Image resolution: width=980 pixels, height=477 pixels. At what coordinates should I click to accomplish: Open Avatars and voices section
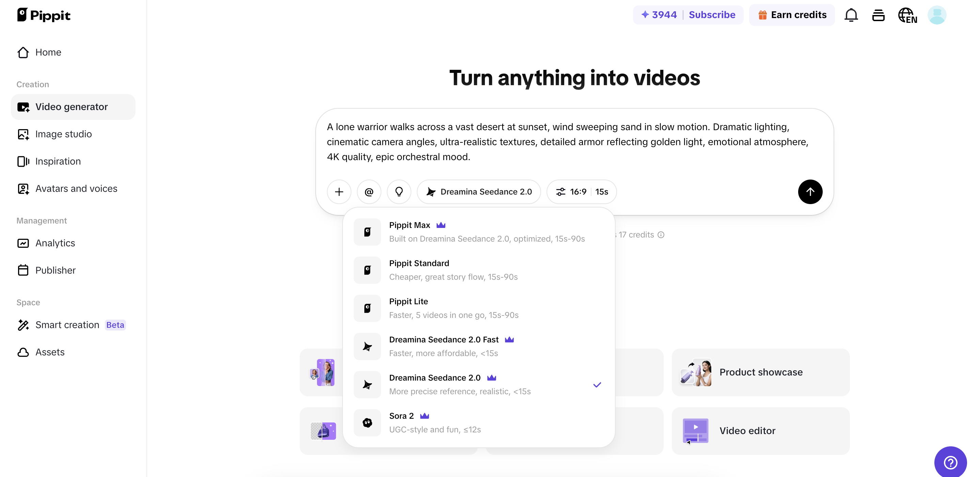[76, 188]
